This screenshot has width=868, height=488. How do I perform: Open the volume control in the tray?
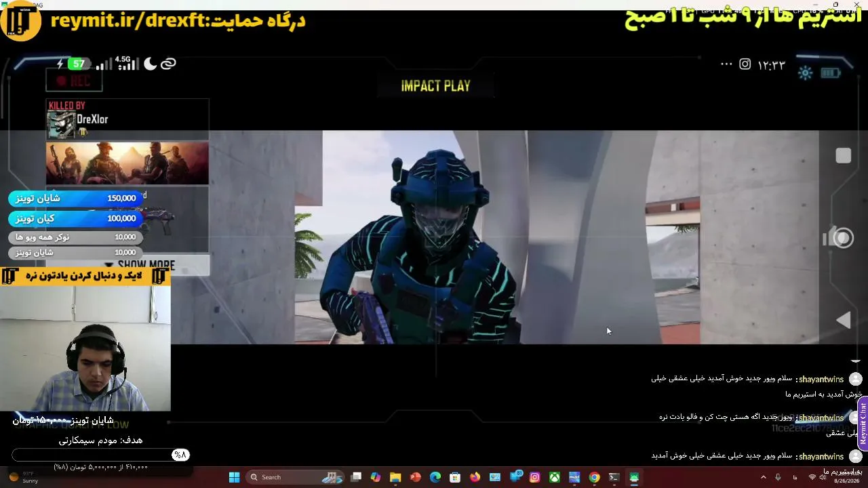(823, 477)
